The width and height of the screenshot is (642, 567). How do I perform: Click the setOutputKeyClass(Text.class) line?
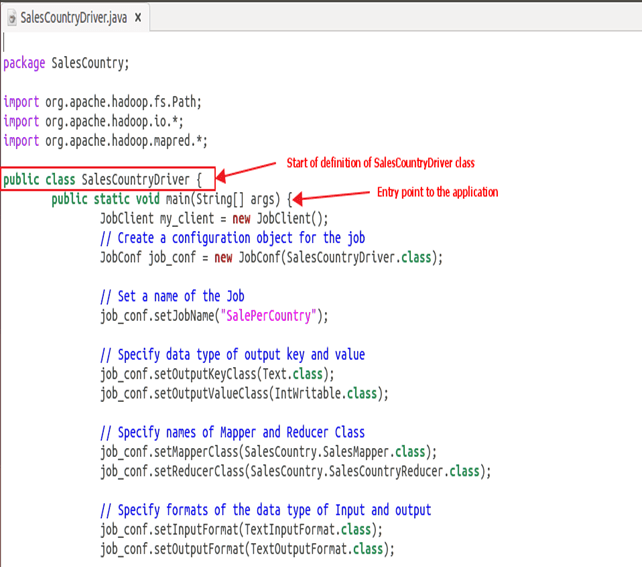[x=217, y=374]
